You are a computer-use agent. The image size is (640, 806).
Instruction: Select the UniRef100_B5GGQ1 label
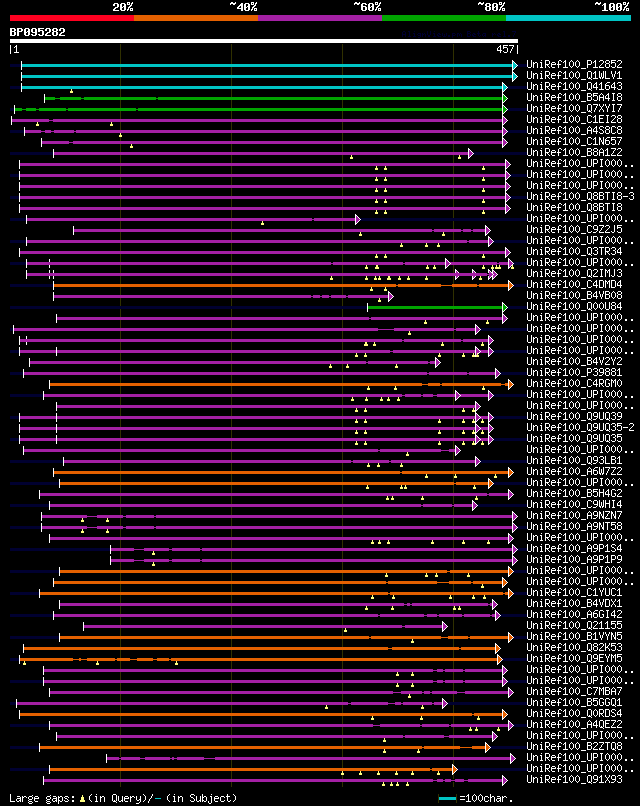pyautogui.click(x=574, y=703)
